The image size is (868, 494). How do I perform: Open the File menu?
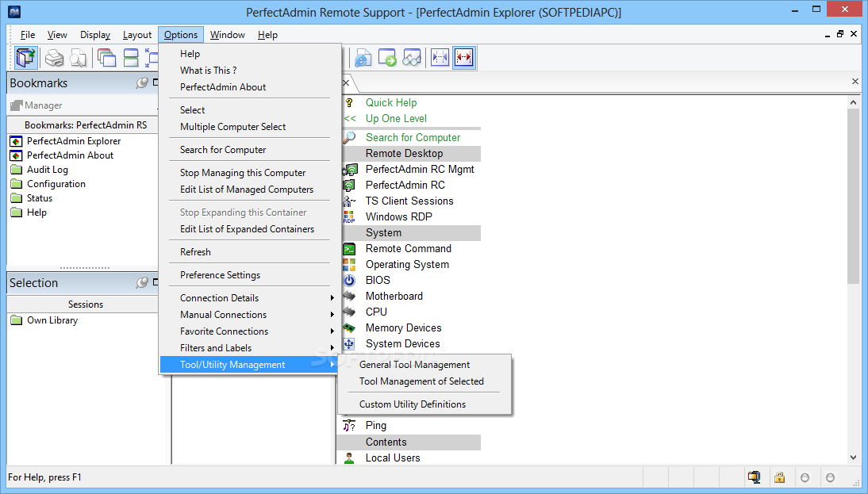point(28,35)
